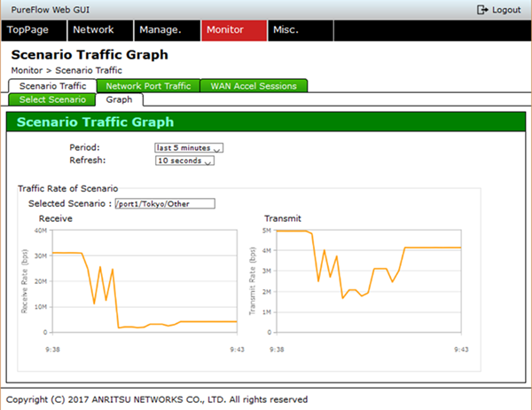Open the Manage. menu
Viewport: 532px width, 410px height.
(x=165, y=30)
